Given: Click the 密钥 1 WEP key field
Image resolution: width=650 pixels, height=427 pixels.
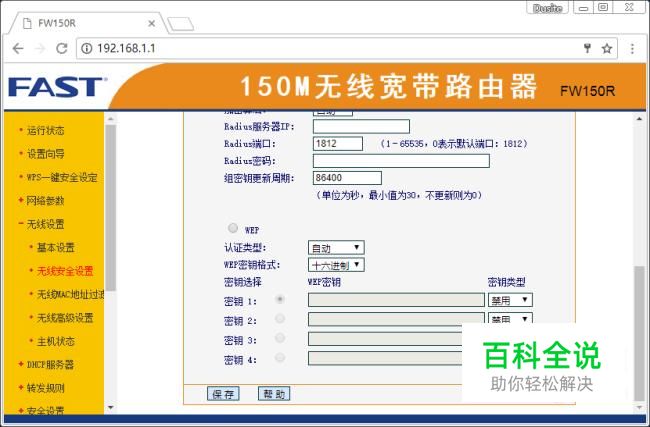Looking at the screenshot, I should 396,300.
